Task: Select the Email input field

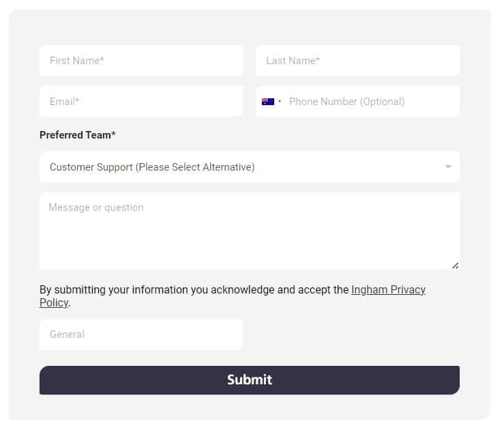Action: [x=141, y=102]
